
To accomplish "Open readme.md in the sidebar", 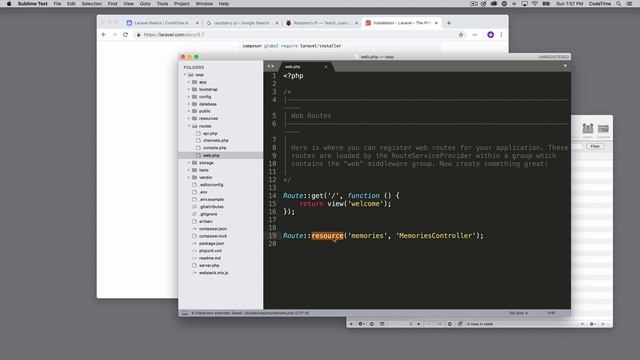I will (x=210, y=258).
